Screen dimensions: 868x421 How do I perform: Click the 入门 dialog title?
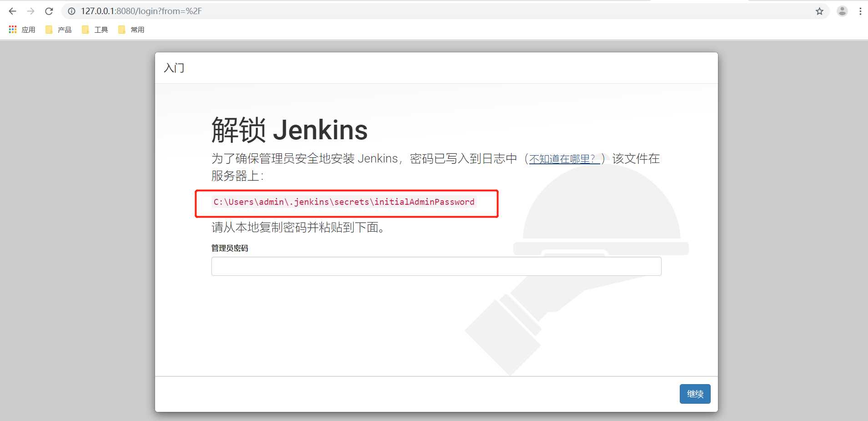[x=174, y=68]
